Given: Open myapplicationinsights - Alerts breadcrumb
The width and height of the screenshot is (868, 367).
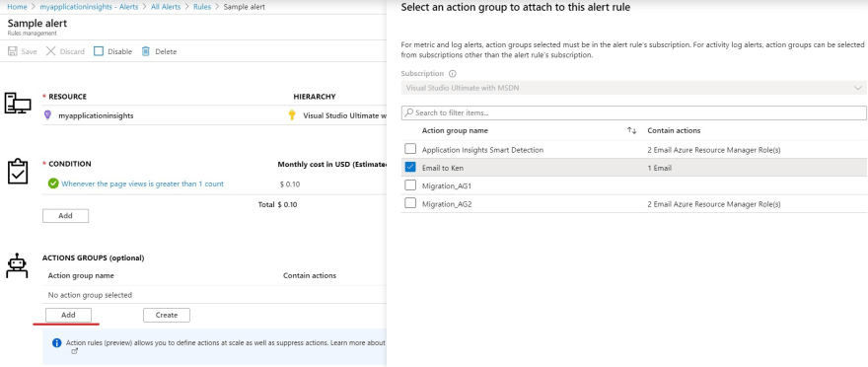Looking at the screenshot, I should (90, 7).
